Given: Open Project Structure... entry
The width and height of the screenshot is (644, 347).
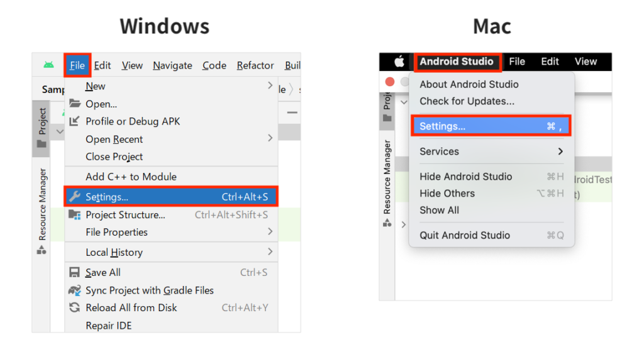Looking at the screenshot, I should pyautogui.click(x=171, y=215).
